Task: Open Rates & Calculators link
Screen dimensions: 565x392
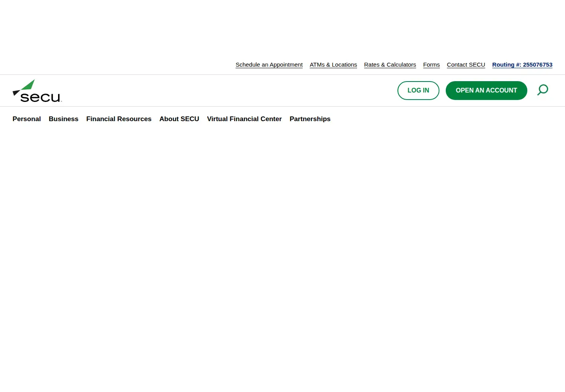Action: tap(390, 65)
